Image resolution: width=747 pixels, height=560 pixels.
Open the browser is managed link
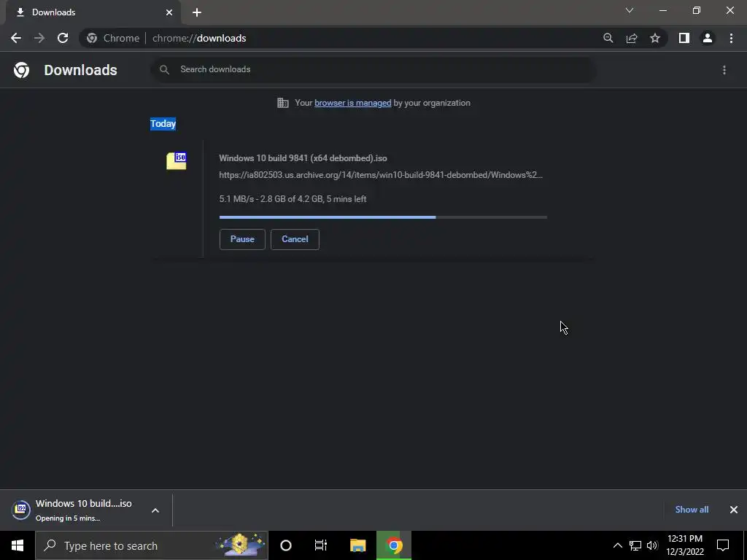point(352,103)
